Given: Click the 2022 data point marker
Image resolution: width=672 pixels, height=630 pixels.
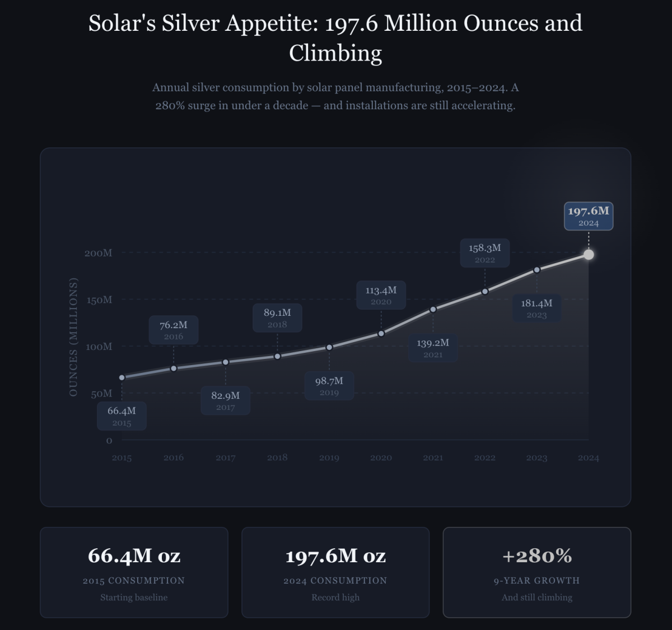Looking at the screenshot, I should 485,291.
